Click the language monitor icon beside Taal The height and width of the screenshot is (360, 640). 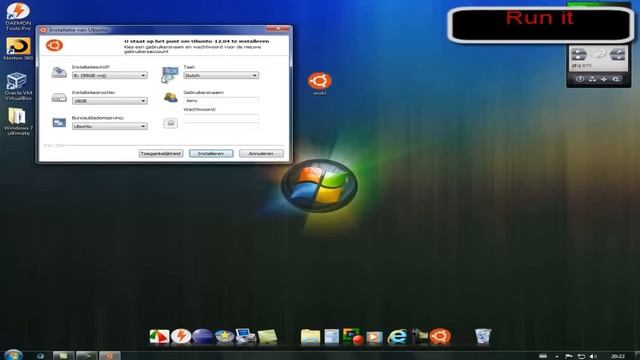(170, 75)
